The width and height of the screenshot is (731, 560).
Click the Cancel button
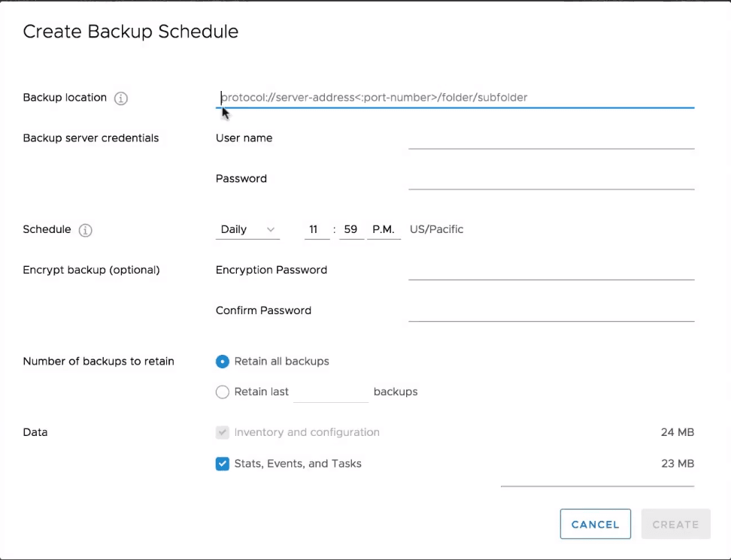coord(595,525)
